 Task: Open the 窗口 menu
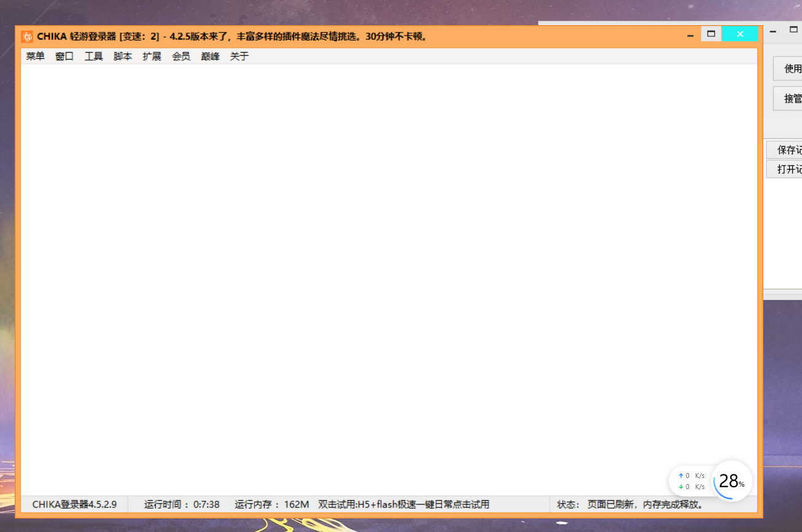coord(64,56)
